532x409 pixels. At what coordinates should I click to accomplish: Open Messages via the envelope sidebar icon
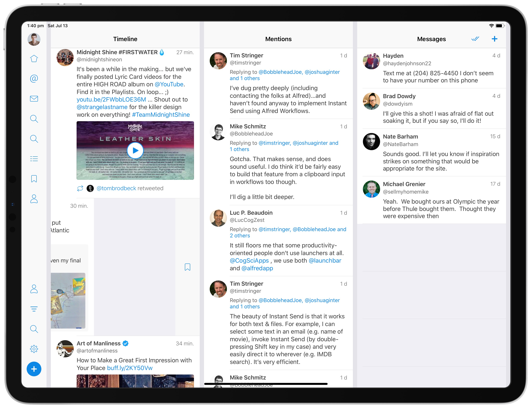[34, 98]
